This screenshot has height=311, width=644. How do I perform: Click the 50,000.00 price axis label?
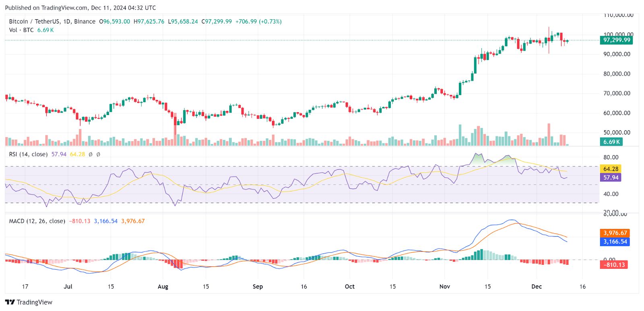[x=617, y=132]
